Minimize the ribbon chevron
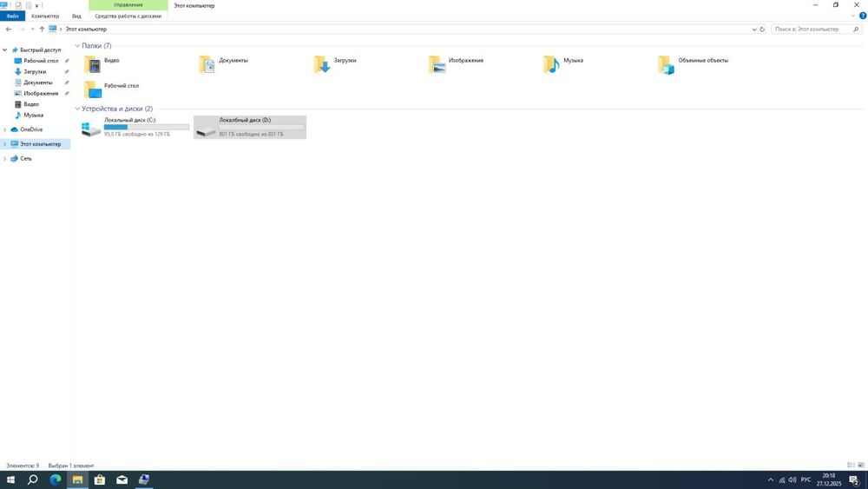 (x=853, y=16)
